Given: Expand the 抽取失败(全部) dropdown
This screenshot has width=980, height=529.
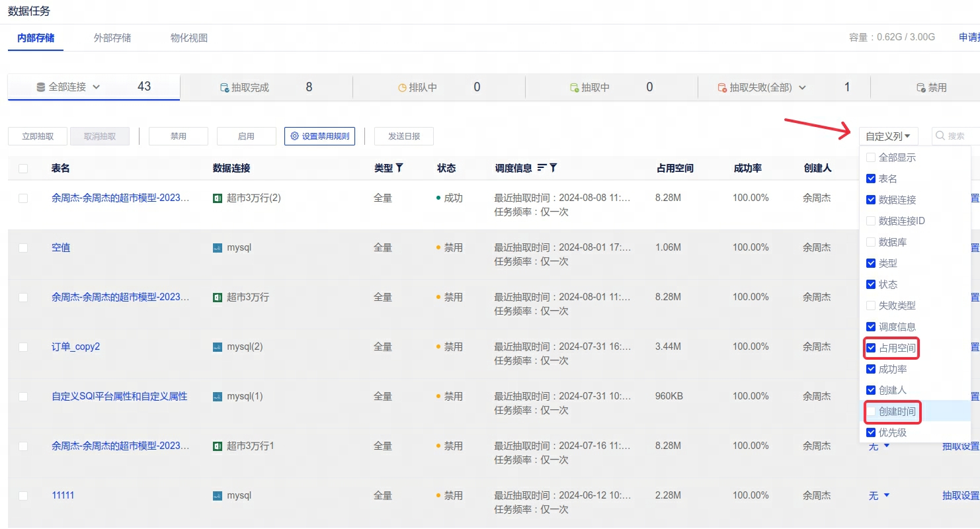Looking at the screenshot, I should point(803,87).
